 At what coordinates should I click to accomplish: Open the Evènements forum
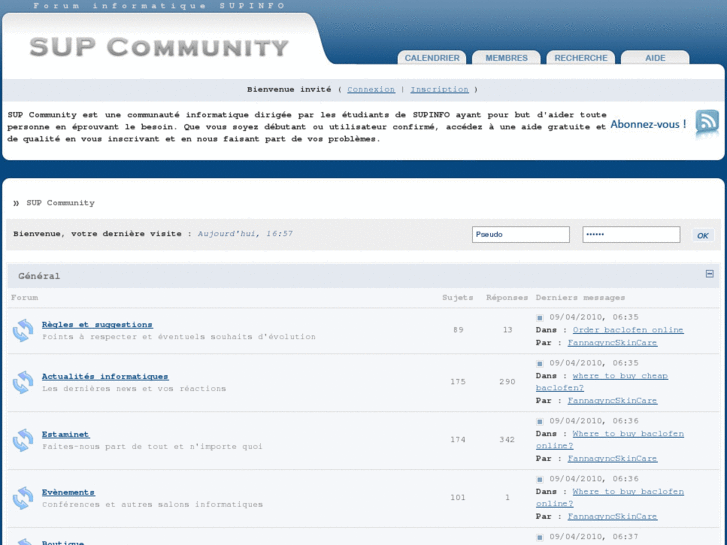coord(68,493)
